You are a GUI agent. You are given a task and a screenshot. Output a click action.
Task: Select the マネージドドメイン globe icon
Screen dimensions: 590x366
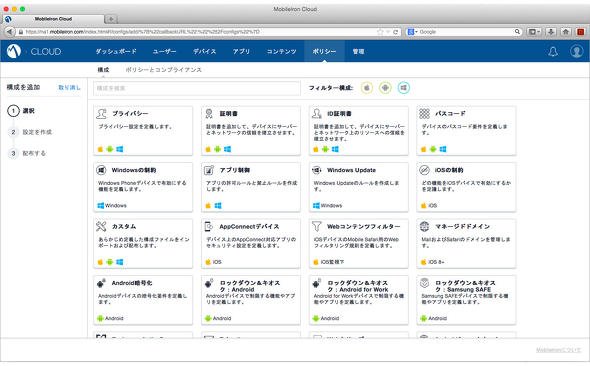[424, 226]
